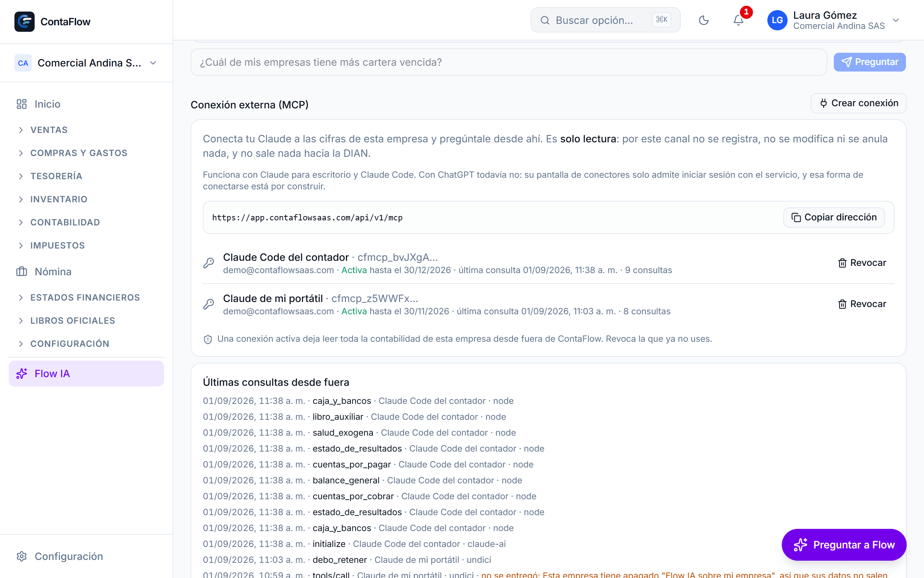Click the shield icon beside the active connection warning
Image resolution: width=924 pixels, height=578 pixels.
[x=208, y=340]
